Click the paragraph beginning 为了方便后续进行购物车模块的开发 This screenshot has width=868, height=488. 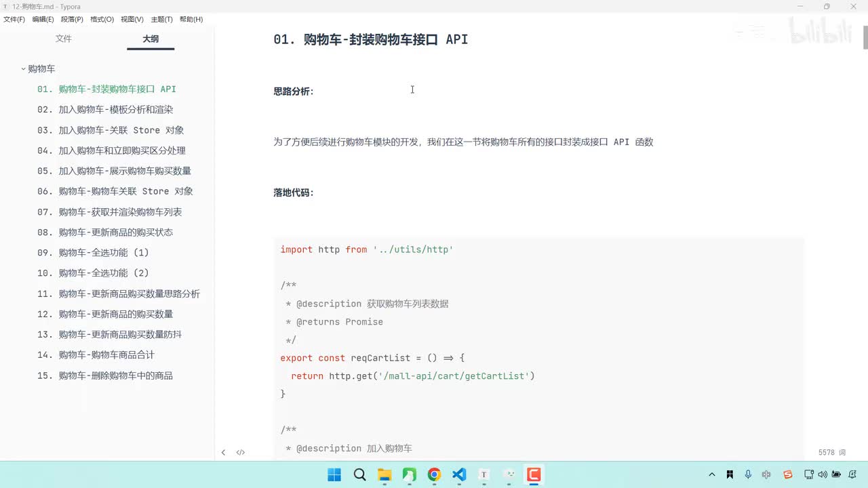click(463, 142)
